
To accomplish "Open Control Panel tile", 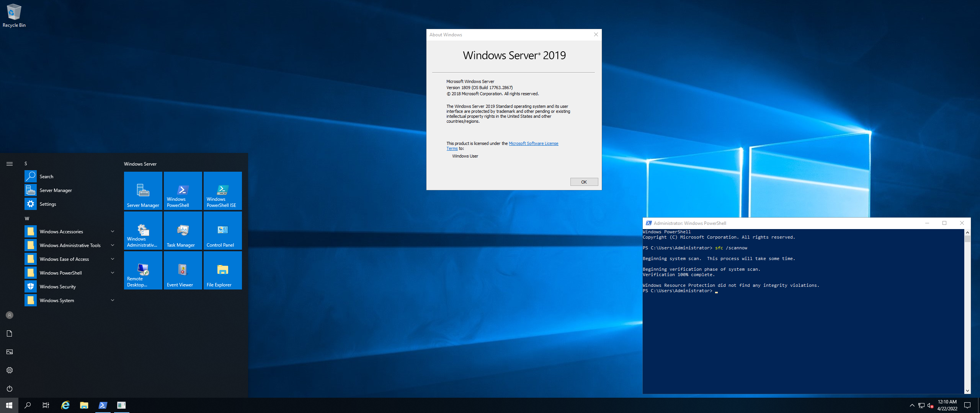I will tap(223, 230).
